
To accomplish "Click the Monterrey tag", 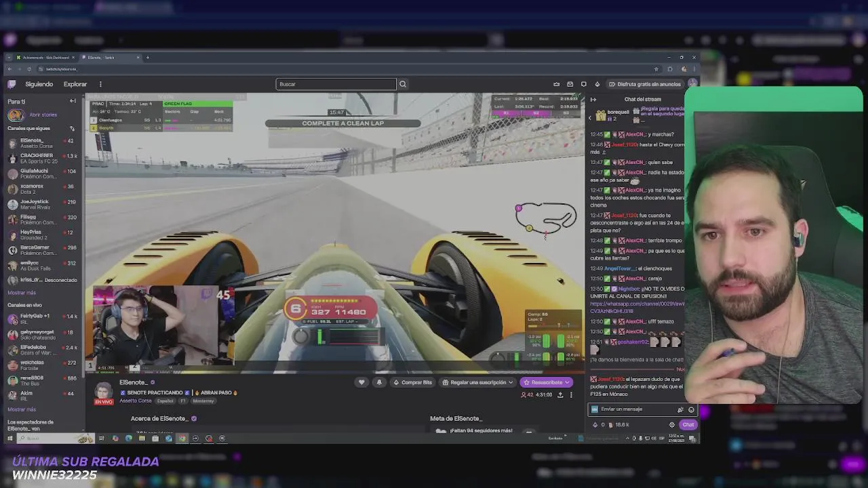I will pyautogui.click(x=203, y=401).
